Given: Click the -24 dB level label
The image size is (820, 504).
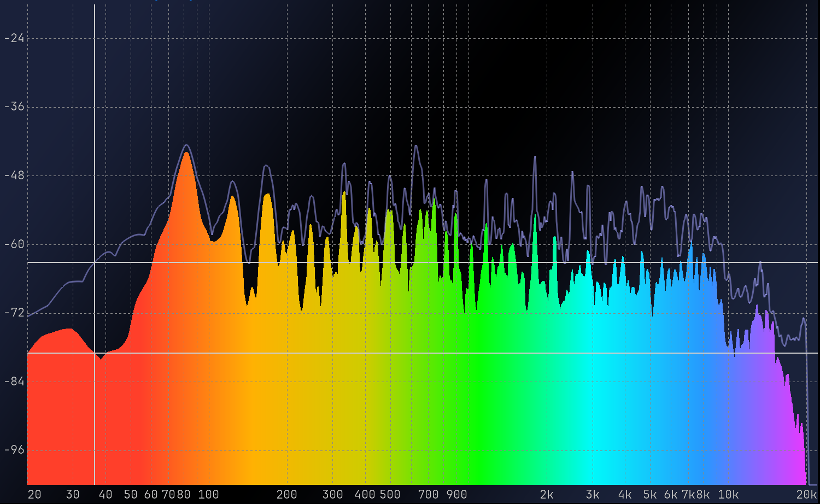Looking at the screenshot, I should click(14, 38).
